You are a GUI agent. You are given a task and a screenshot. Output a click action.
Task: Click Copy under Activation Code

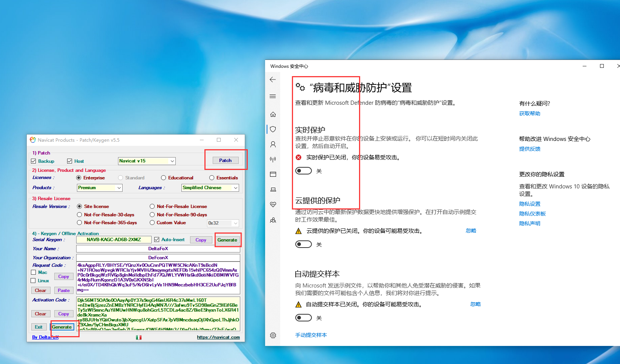click(64, 314)
